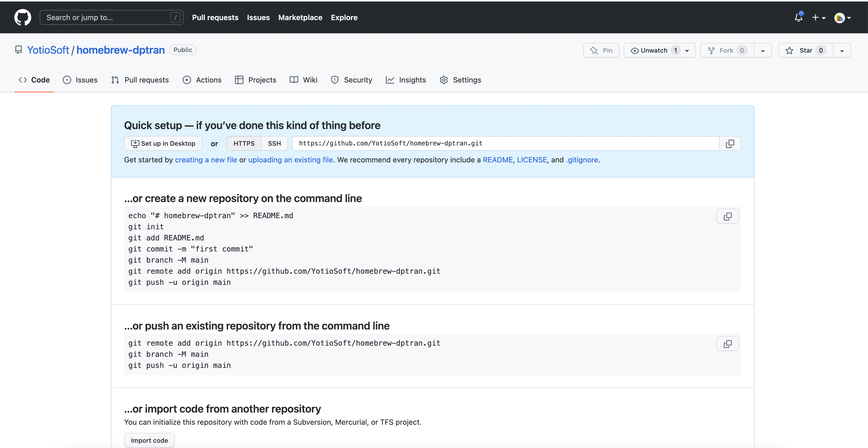868x448 pixels.
Task: Click the slash shortcut icon in search
Action: 175,17
